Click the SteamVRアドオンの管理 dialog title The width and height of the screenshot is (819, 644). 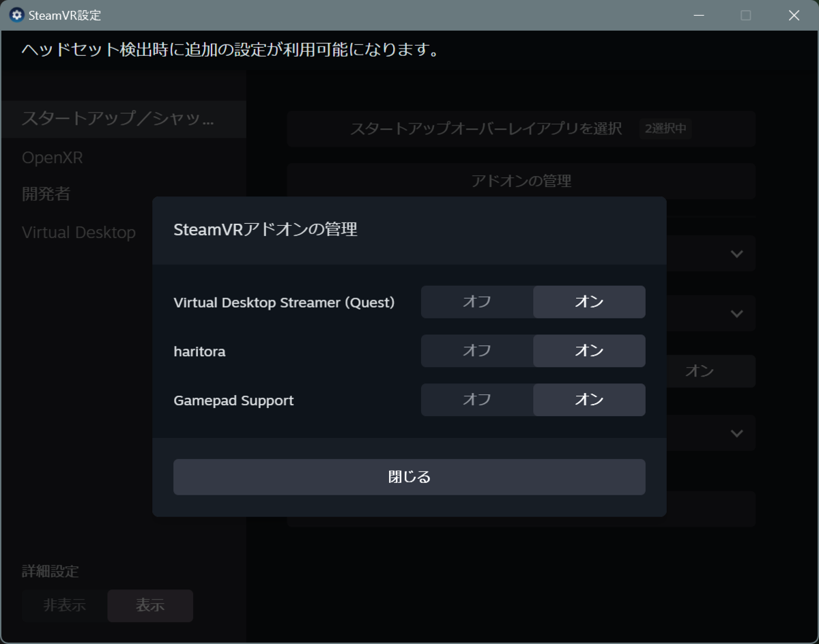pyautogui.click(x=265, y=230)
